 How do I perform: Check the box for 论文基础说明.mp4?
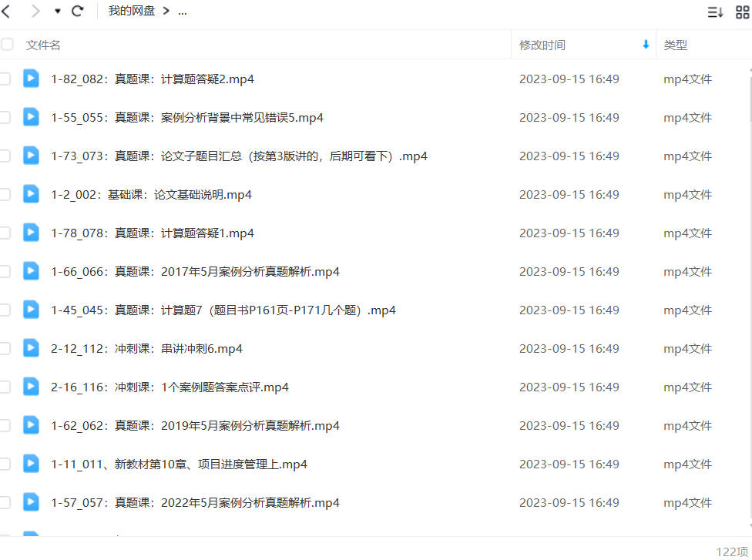[x=5, y=194]
